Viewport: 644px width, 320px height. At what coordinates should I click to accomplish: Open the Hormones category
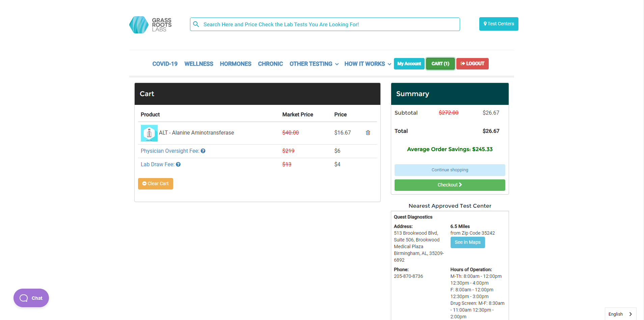coord(236,64)
